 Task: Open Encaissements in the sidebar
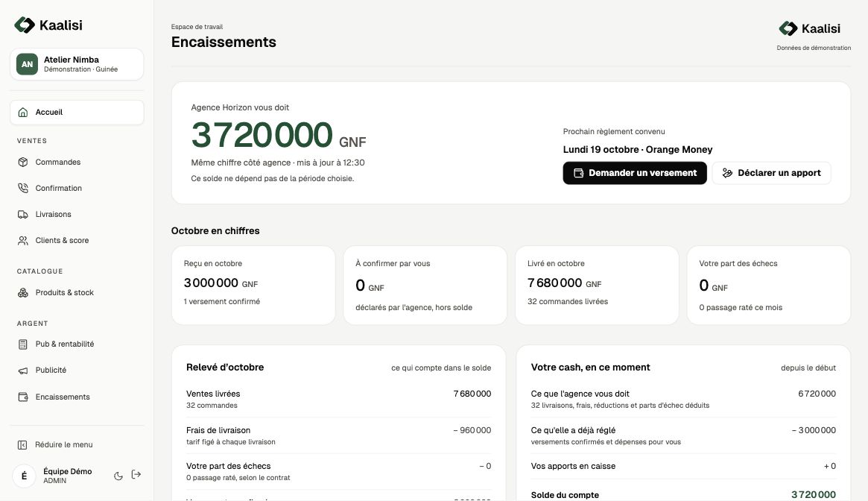click(x=77, y=397)
